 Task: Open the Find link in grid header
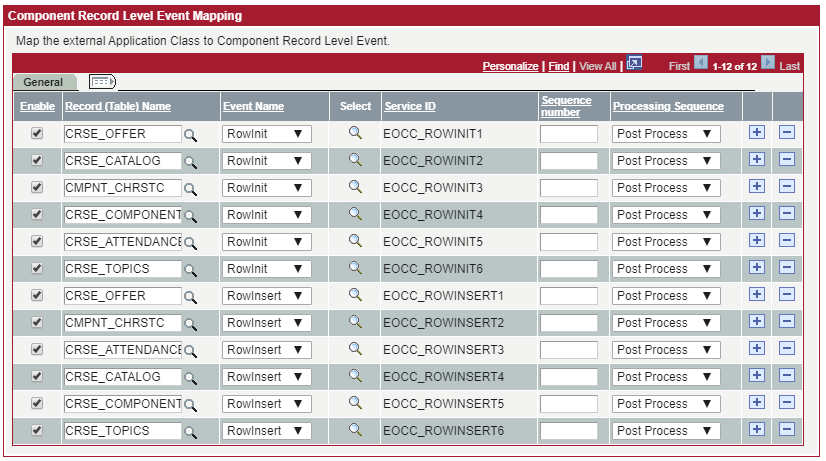559,66
